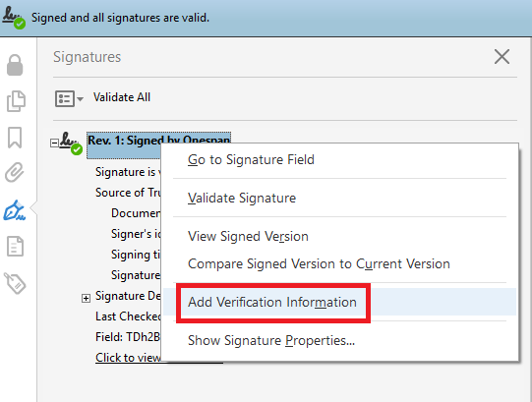The height and width of the screenshot is (402, 532).
Task: Select View Signed Version
Action: (248, 237)
